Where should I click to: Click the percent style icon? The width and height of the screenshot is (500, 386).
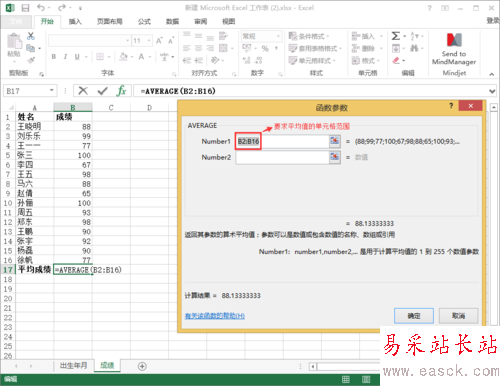point(265,49)
